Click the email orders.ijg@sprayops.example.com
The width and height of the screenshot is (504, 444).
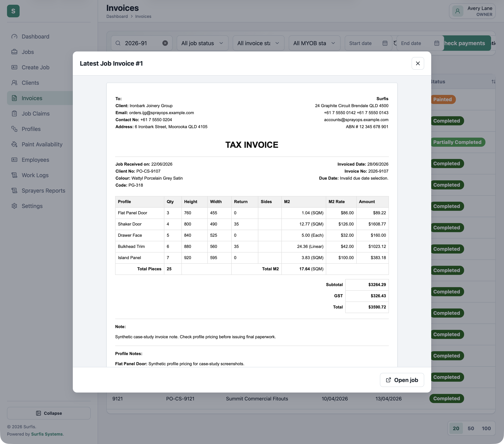(162, 113)
